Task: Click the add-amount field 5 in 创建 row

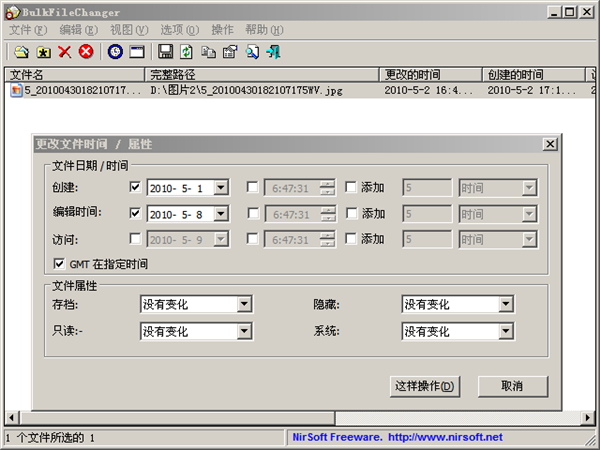Action: (427, 188)
